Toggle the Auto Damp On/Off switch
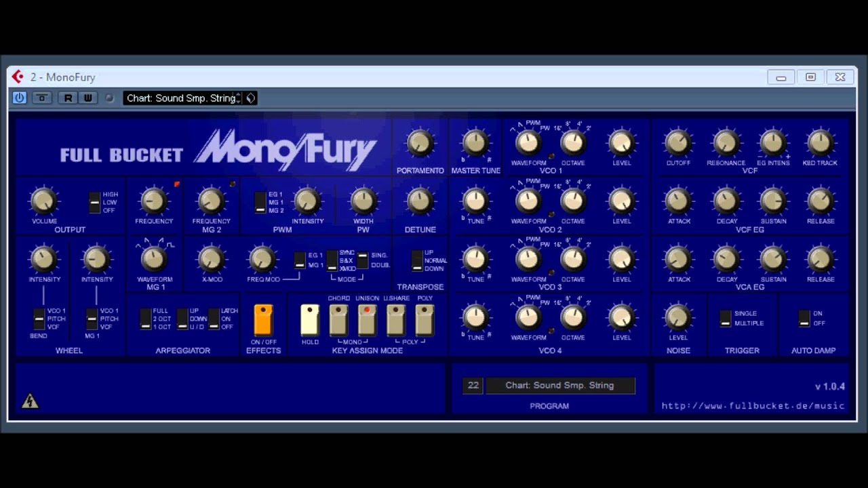Screen dimensions: 868x488 coord(804,318)
